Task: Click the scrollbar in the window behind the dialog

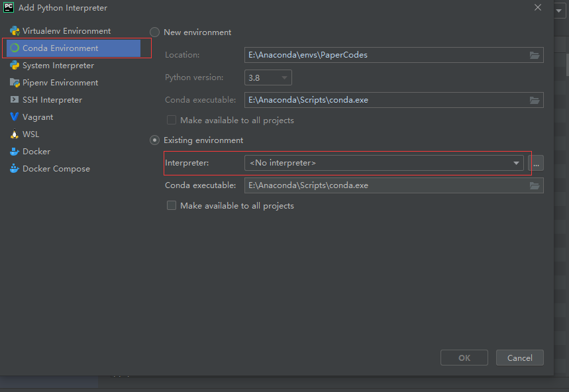Action: pos(567,66)
